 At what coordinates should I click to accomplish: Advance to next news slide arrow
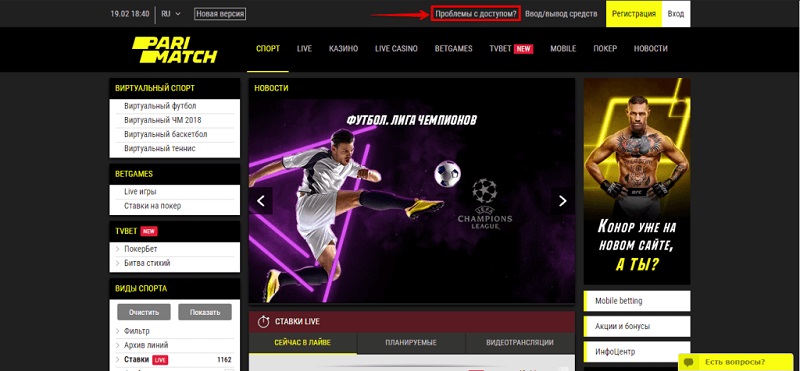pyautogui.click(x=562, y=201)
